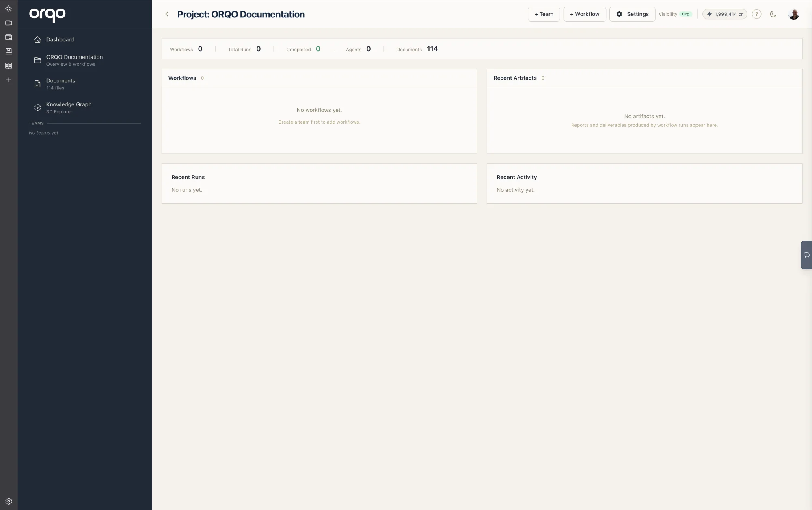Click the + Workflow button
This screenshot has width=812, height=510.
[x=585, y=14]
